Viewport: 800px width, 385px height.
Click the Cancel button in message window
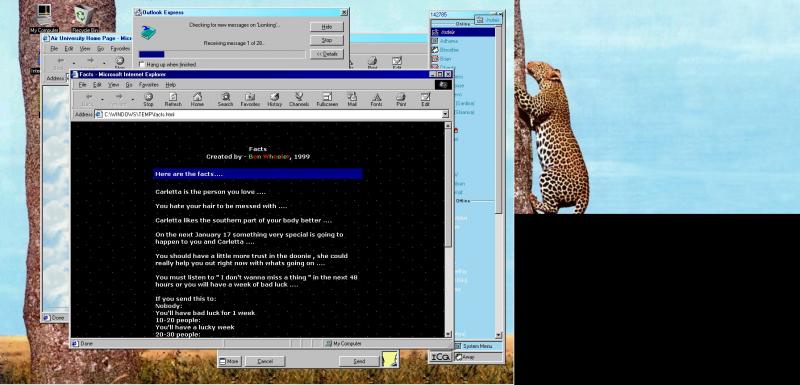265,361
